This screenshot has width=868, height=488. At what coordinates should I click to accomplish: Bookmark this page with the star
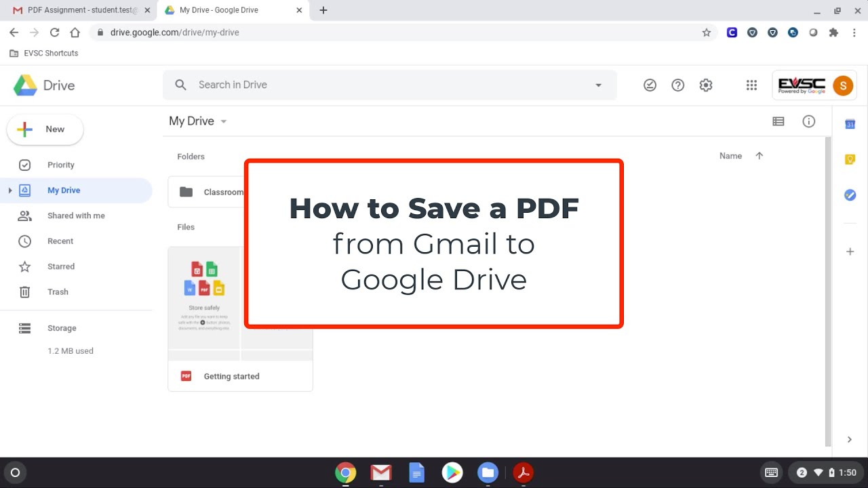pyautogui.click(x=706, y=33)
